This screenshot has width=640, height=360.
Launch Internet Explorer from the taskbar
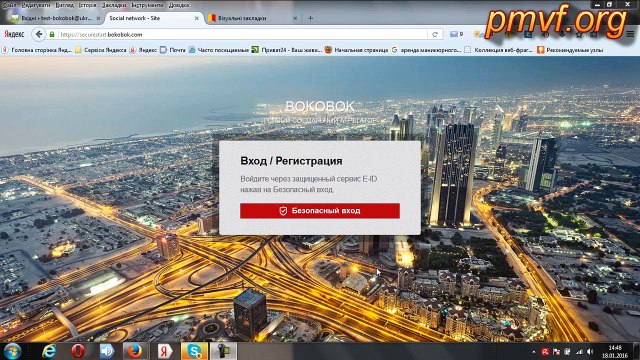tap(49, 351)
